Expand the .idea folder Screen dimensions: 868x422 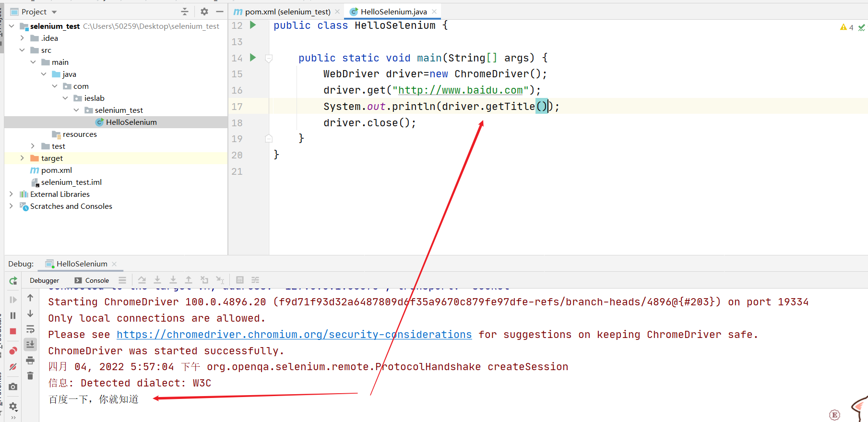pyautogui.click(x=22, y=38)
